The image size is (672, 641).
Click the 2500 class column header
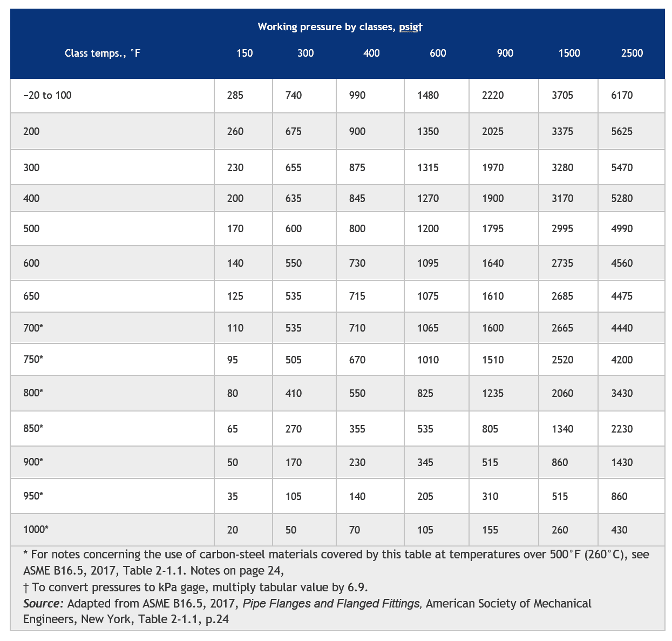[x=632, y=53]
